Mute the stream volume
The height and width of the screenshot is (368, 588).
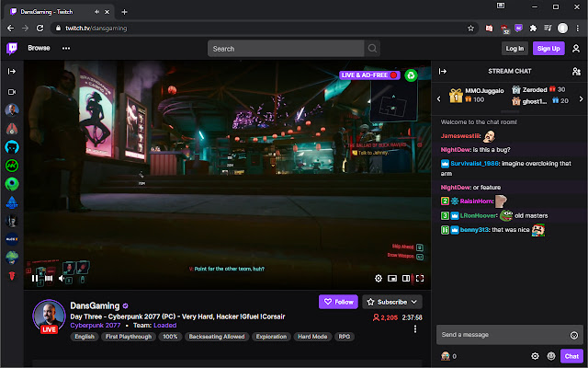tap(62, 278)
